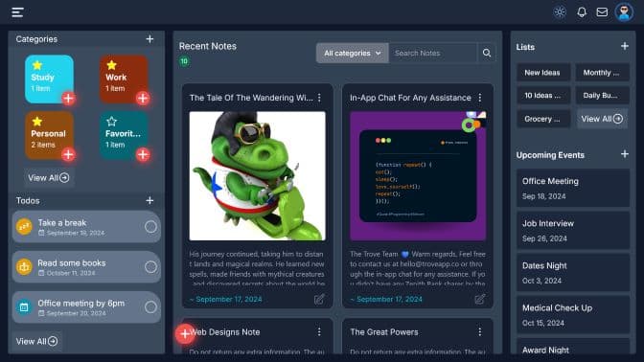Viewport: 644px width, 362px height.
Task: Mark 'Take a break' todo as complete
Action: [x=150, y=227]
